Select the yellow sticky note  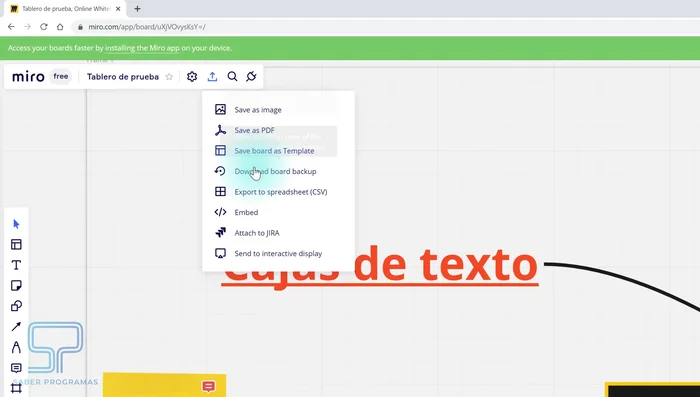click(164, 385)
